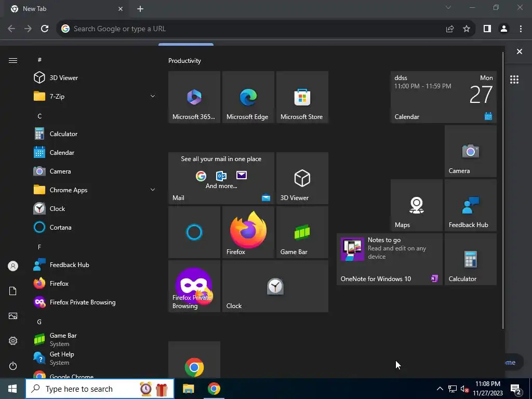Open the Calendar tile showing Mon 27
This screenshot has height=399, width=532.
[444, 97]
